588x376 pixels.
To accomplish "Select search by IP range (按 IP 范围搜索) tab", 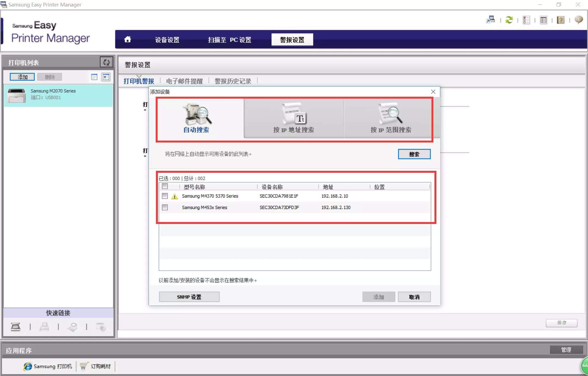I will (391, 118).
